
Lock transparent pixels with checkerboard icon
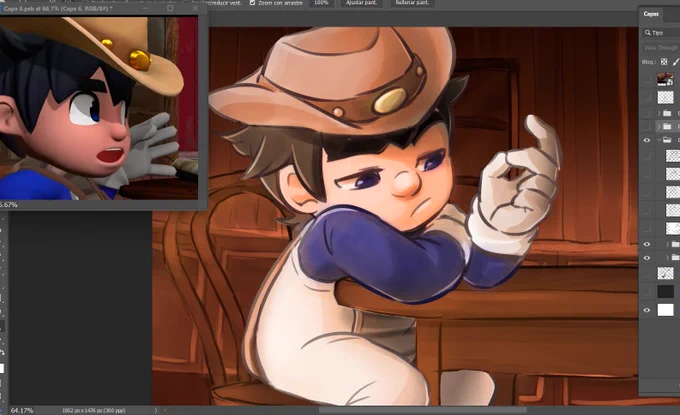tap(664, 62)
